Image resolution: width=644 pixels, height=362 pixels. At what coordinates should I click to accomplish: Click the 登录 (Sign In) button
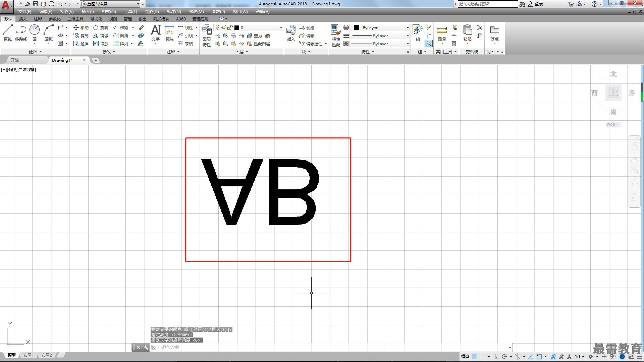coord(535,4)
